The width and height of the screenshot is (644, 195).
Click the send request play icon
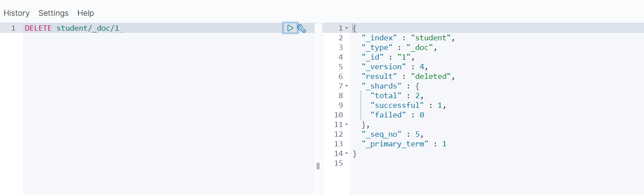click(x=290, y=28)
